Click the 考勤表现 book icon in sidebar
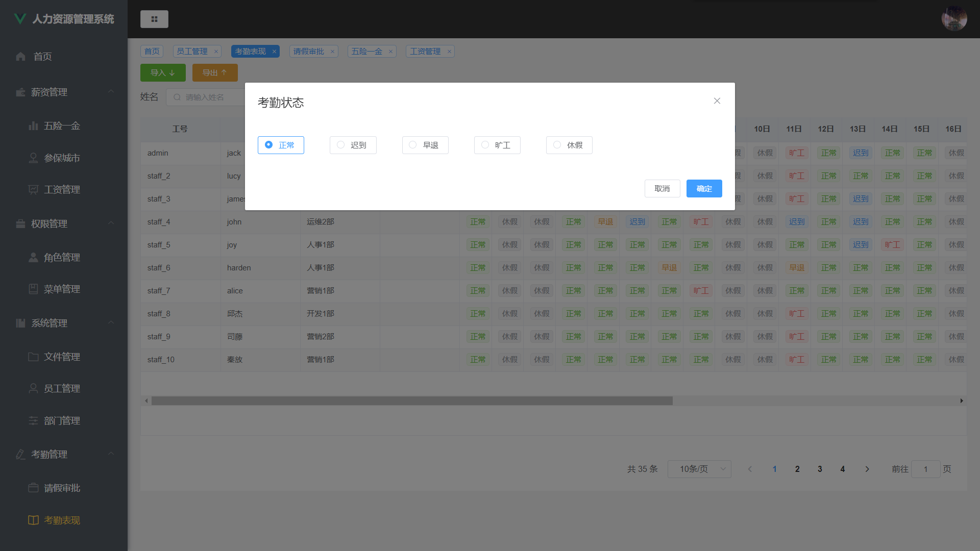Viewport: 980px width, 551px height. click(33, 520)
